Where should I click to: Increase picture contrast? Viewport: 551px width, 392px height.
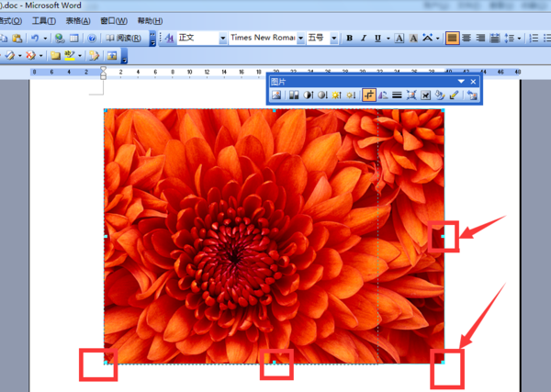point(309,95)
